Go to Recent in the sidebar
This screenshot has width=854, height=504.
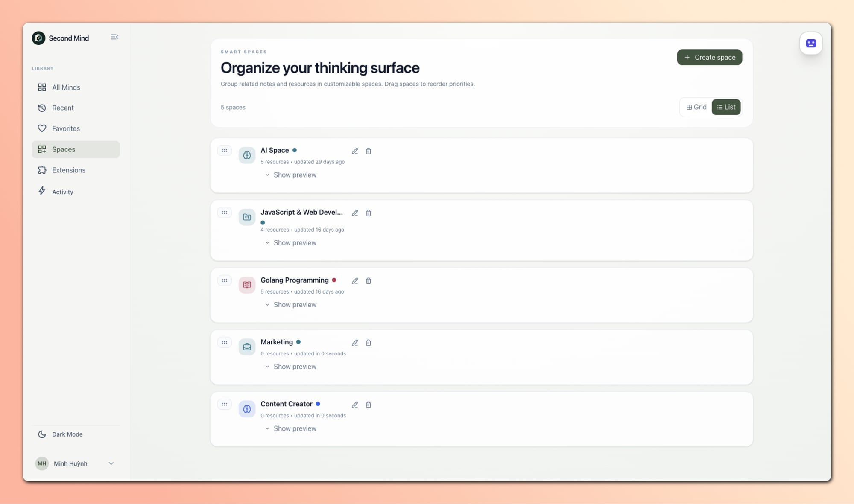[x=76, y=108]
